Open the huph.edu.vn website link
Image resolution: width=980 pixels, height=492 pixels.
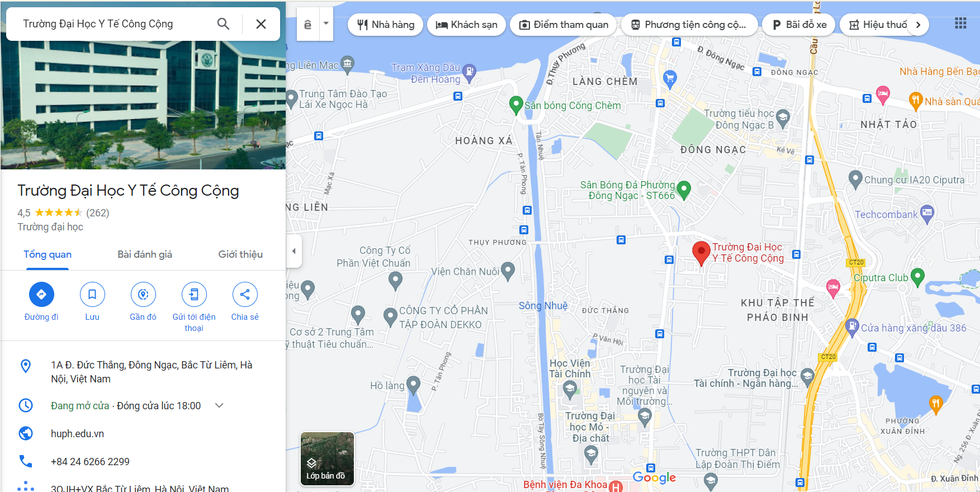coord(77,433)
